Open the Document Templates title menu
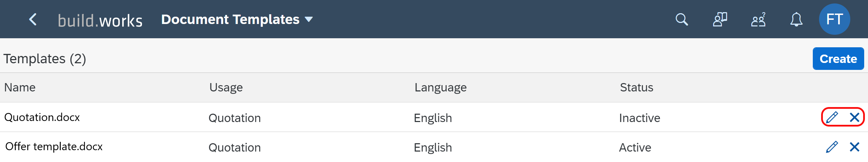Image resolution: width=868 pixels, height=162 pixels. tap(230, 19)
